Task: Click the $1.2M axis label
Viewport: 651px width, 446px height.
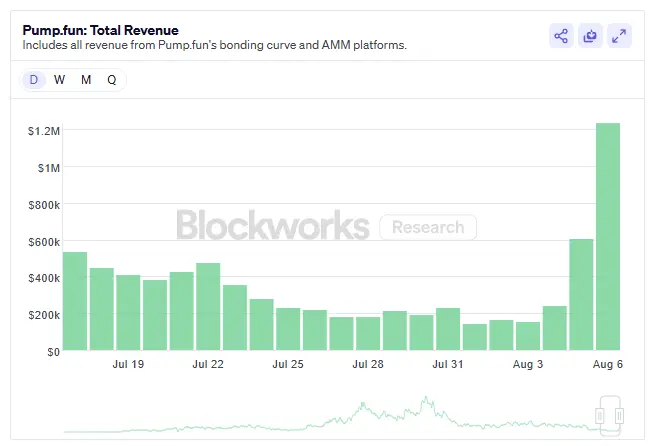Action: pos(44,131)
